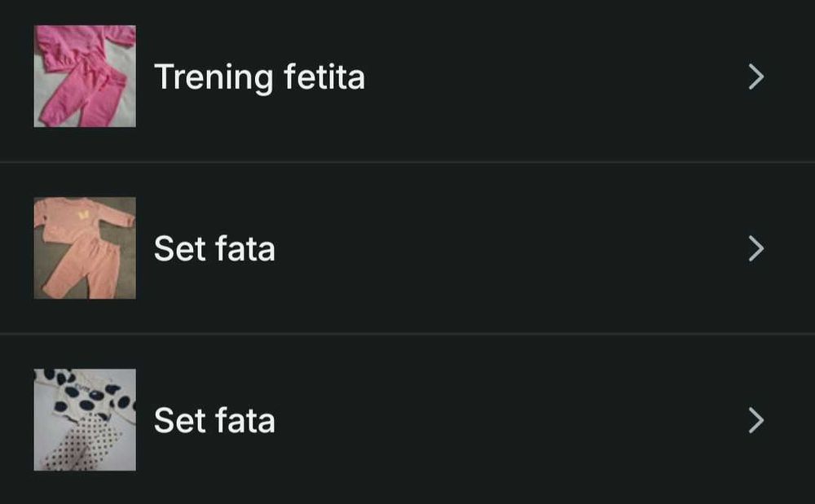Go to the polka-dot set details via its arrow
The height and width of the screenshot is (504, 815).
pyautogui.click(x=756, y=421)
